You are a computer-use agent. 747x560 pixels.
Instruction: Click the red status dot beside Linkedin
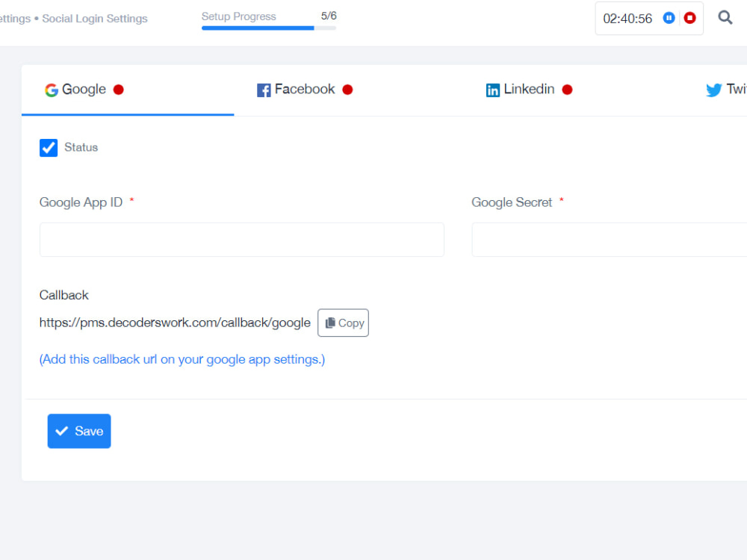pos(567,90)
